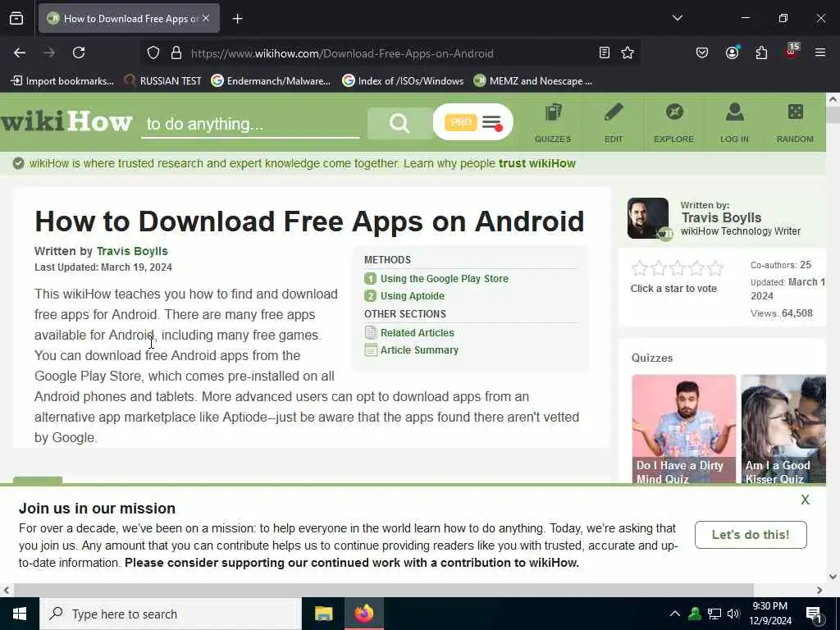Open RUSSIAN TEST bookmark

click(162, 81)
